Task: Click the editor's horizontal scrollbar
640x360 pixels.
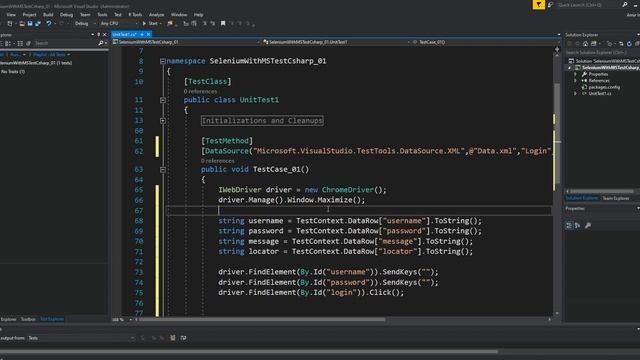Action: pos(261,320)
